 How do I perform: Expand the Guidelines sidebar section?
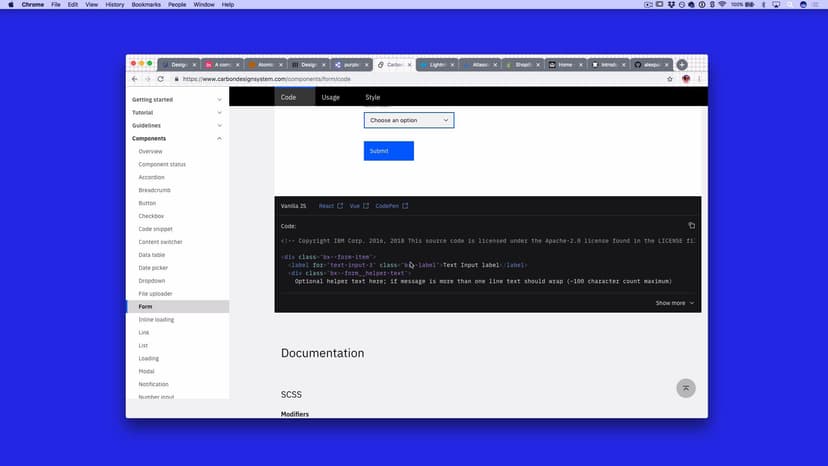coord(219,125)
